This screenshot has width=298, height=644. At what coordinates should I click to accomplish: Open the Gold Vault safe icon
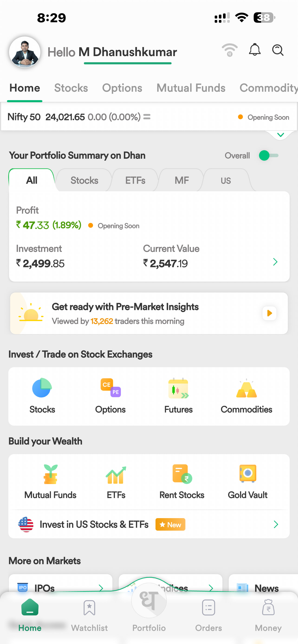[248, 473]
